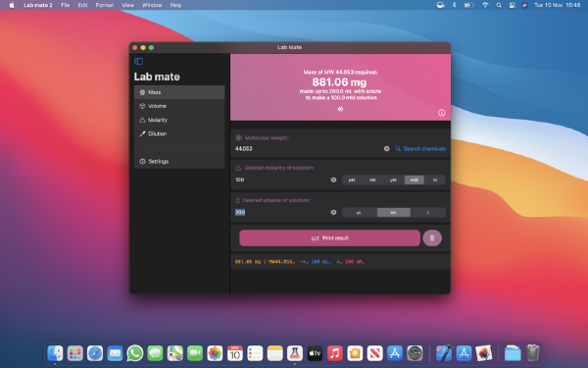Screen dimensions: 588x368
Task: Clear the molecular weight field
Action: 387,149
